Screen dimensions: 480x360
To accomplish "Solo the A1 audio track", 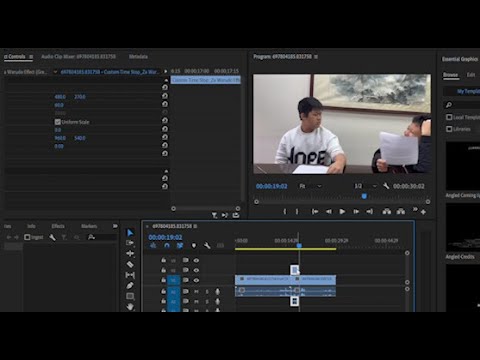I will point(207,292).
